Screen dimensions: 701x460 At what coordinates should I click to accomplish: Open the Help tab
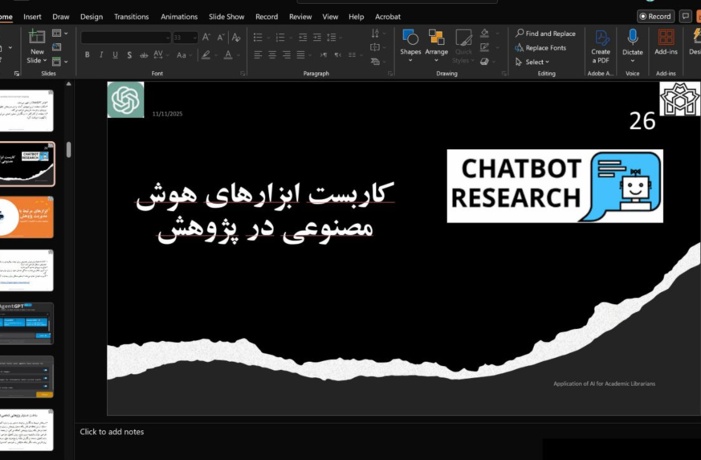pyautogui.click(x=356, y=17)
